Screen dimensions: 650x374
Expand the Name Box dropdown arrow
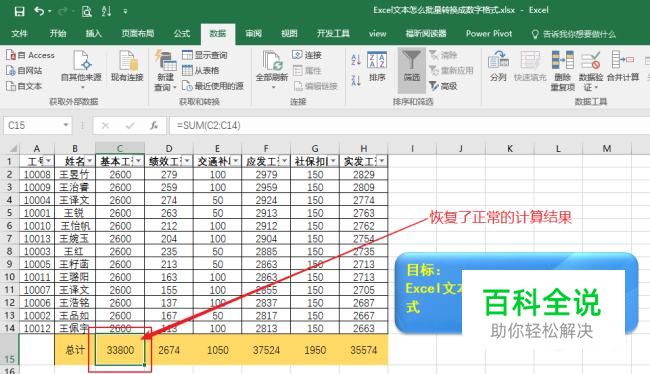point(66,125)
